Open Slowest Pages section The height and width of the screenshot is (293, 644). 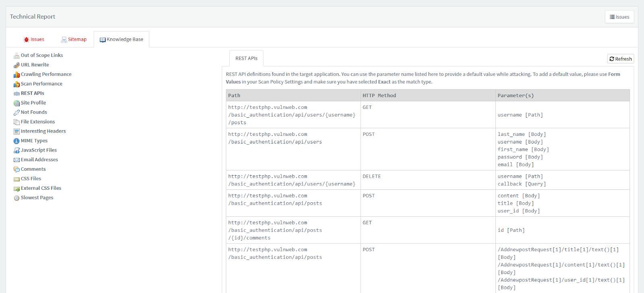37,197
